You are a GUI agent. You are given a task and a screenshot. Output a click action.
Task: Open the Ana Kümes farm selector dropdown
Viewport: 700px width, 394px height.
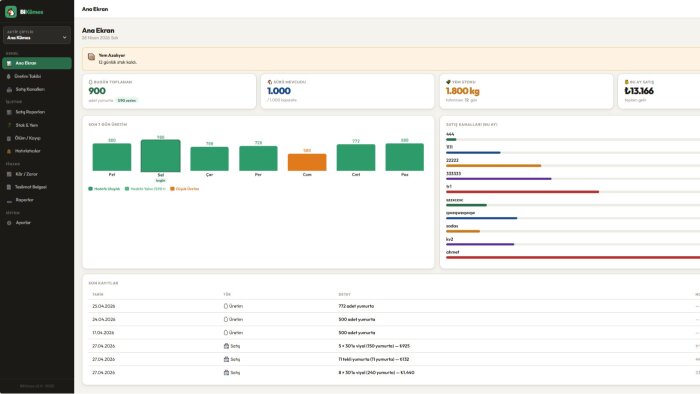click(37, 35)
